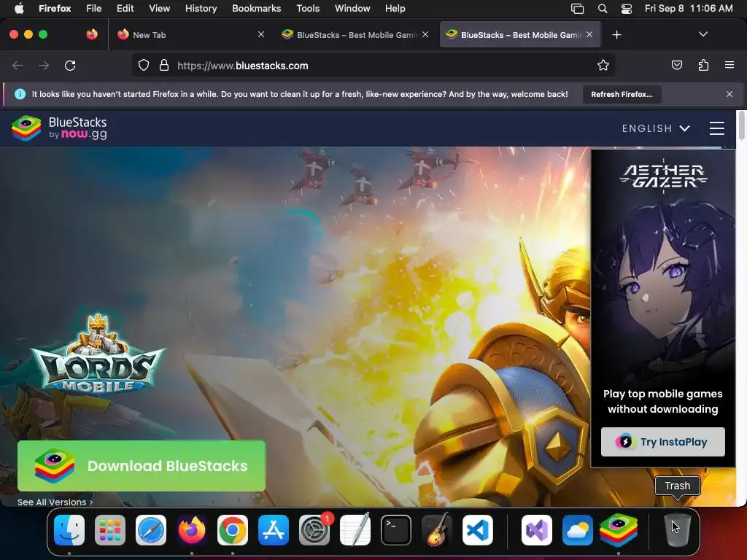Open the BlueStacks site hamburger menu
747x560 pixels.
717,128
